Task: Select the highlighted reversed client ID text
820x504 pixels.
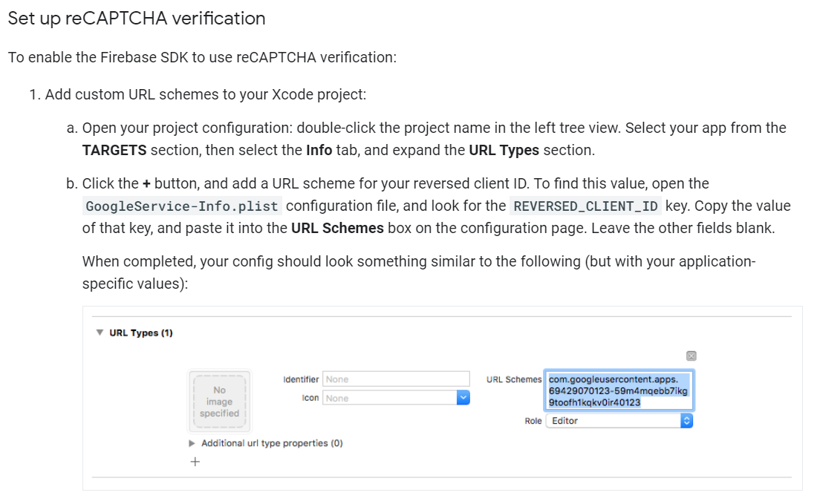Action: point(619,389)
